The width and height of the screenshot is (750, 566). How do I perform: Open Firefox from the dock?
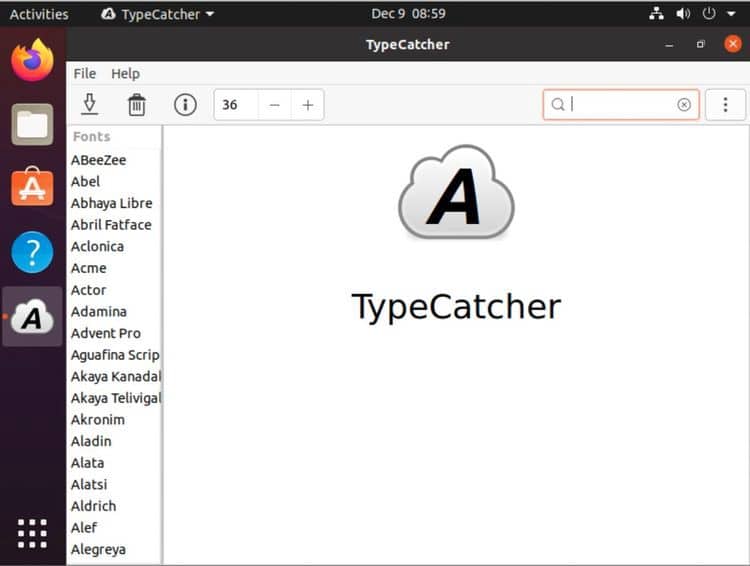(32, 60)
